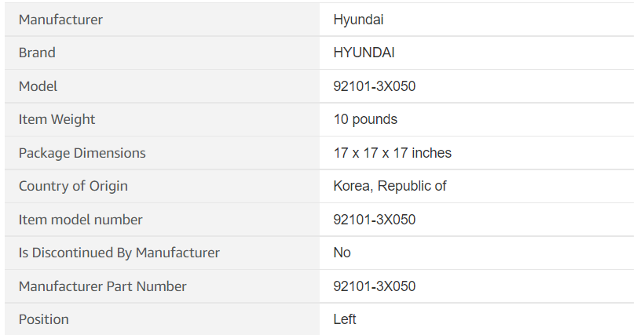This screenshot has height=335, width=644.
Task: Click the Item Weight label
Action: (57, 119)
